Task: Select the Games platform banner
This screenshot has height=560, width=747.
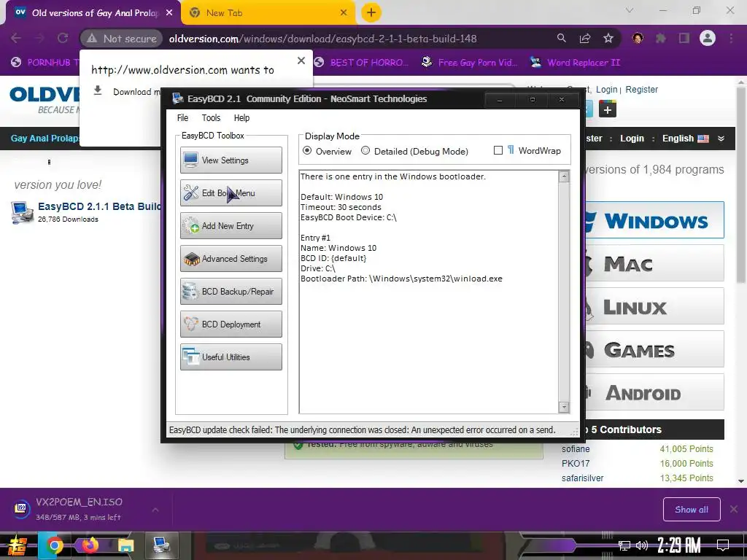Action: coord(654,349)
